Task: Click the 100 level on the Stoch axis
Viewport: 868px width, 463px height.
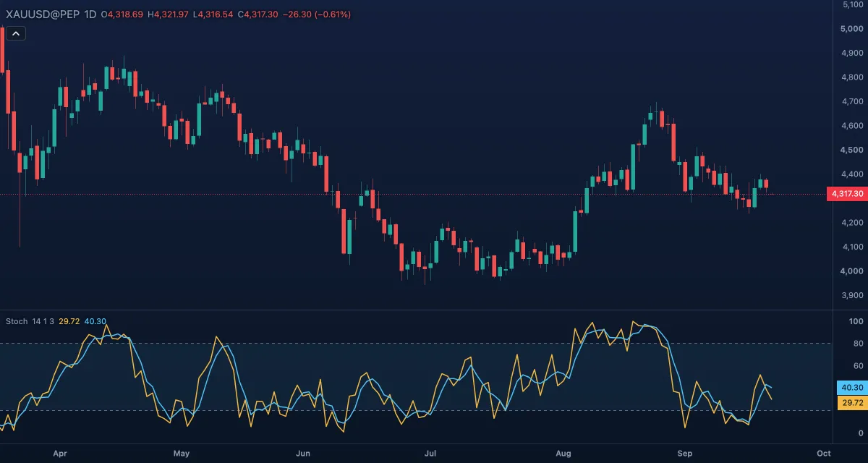Action: point(857,321)
